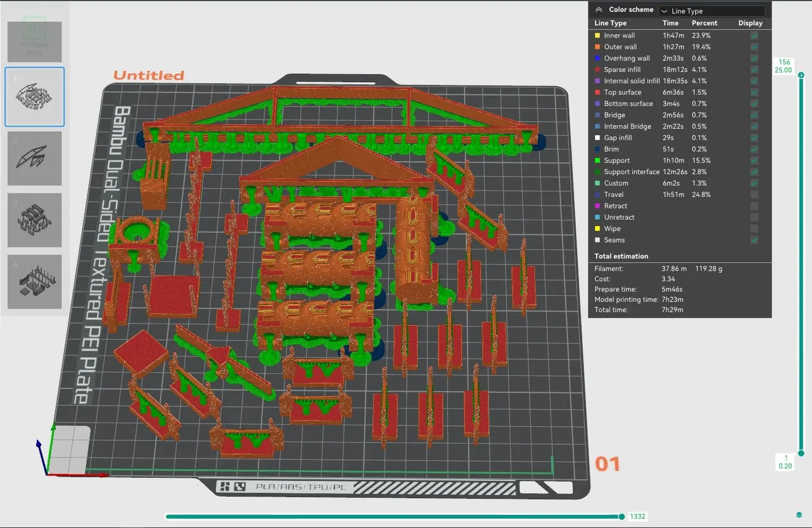The width and height of the screenshot is (812, 528).
Task: Open All Plates Stats view
Action: pos(35,42)
